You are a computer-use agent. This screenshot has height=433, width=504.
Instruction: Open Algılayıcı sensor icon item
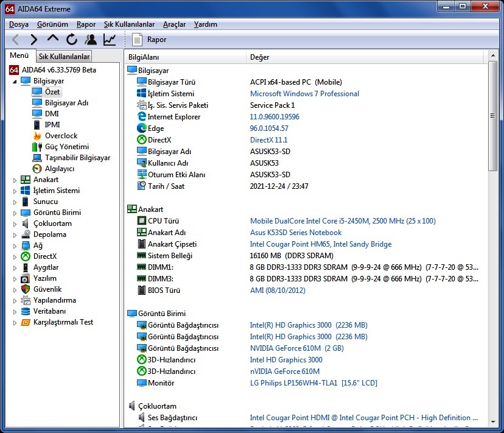pos(37,169)
